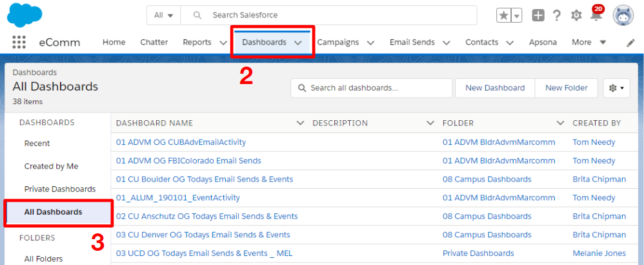Open Tom Needy in the CUBAdvEmailActivity row
The height and width of the screenshot is (265, 644).
tap(594, 142)
